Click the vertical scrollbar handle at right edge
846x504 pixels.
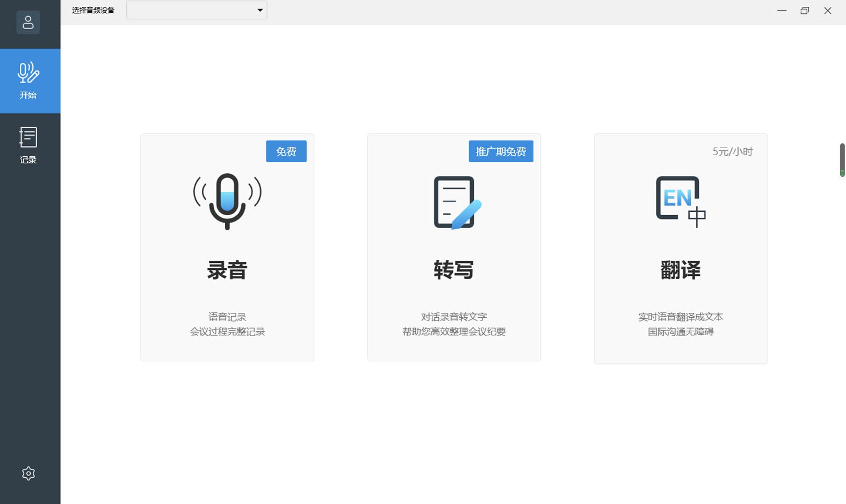842,160
